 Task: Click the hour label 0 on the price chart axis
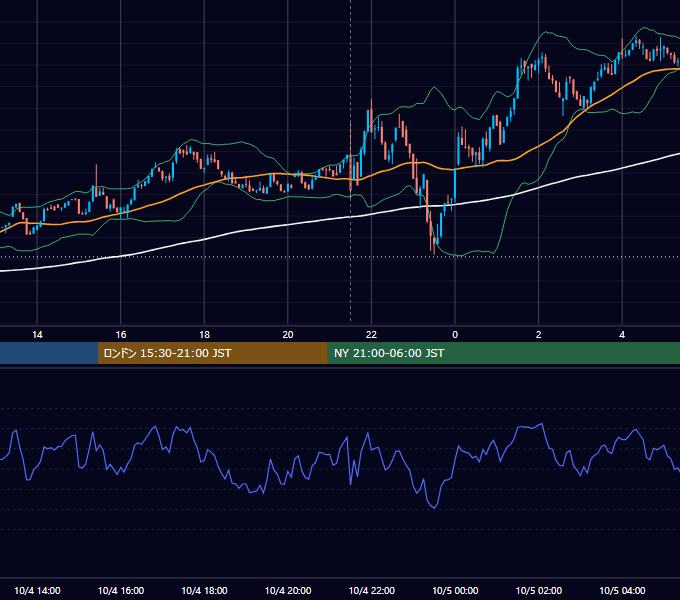coord(455,335)
